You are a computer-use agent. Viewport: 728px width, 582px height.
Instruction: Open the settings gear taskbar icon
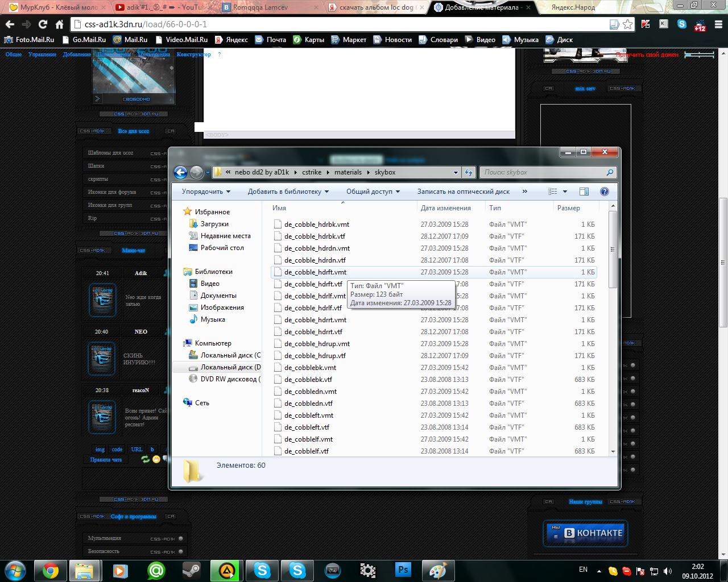(368, 570)
